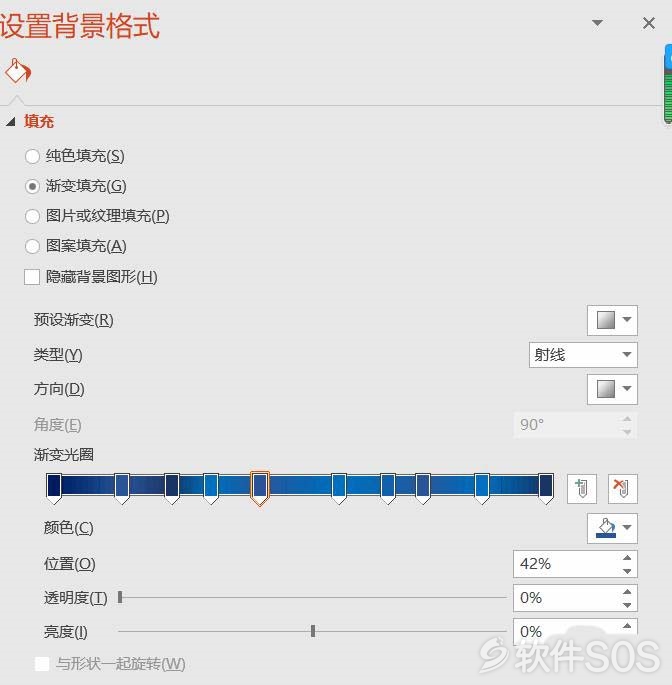672x685 pixels.
Task: Click the 位置 field showing 42%
Action: coord(566,564)
